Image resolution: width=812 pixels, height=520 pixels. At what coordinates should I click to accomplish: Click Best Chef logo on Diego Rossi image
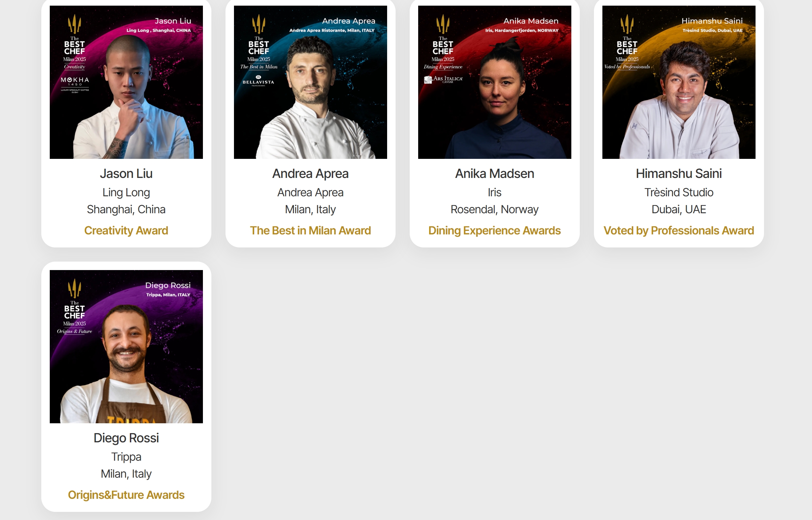(74, 303)
